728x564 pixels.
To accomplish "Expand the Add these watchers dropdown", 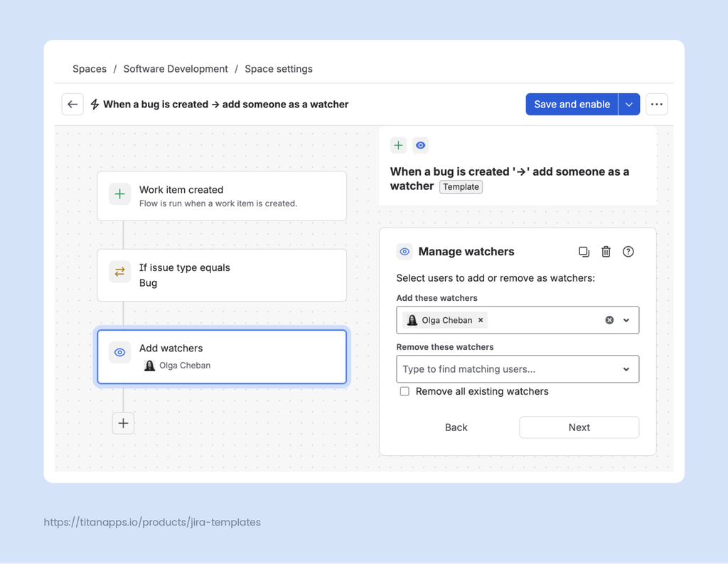I will click(626, 320).
